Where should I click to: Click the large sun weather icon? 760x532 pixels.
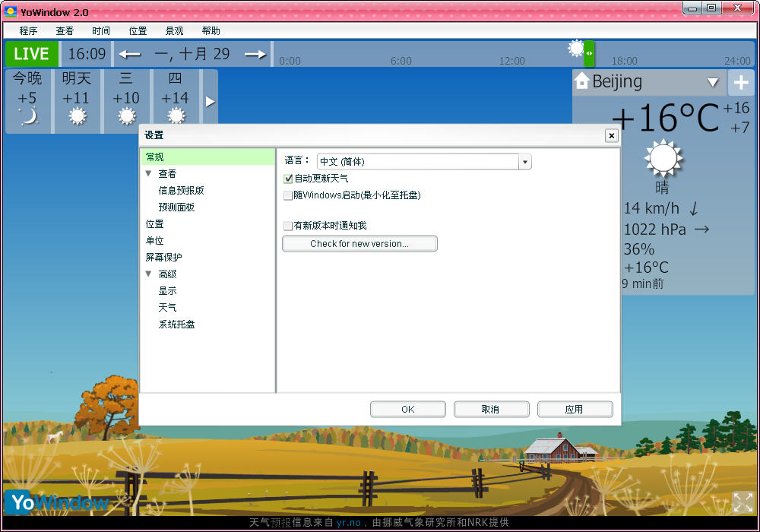(x=663, y=158)
